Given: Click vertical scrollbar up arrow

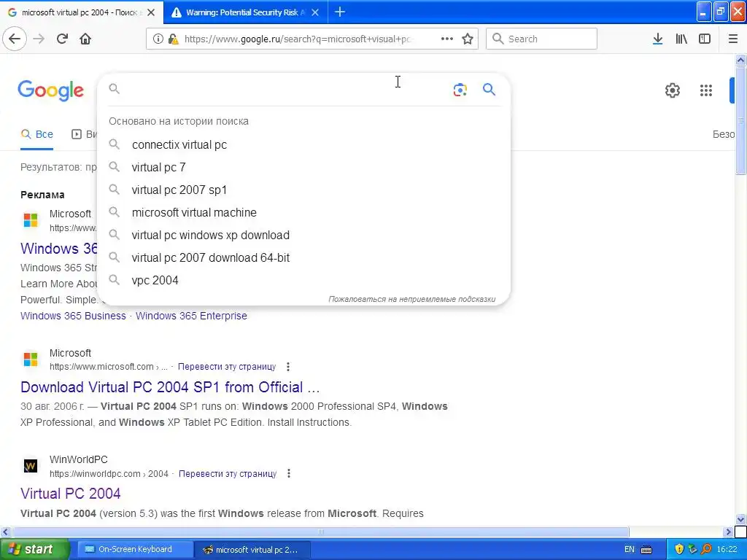Looking at the screenshot, I should [x=740, y=60].
